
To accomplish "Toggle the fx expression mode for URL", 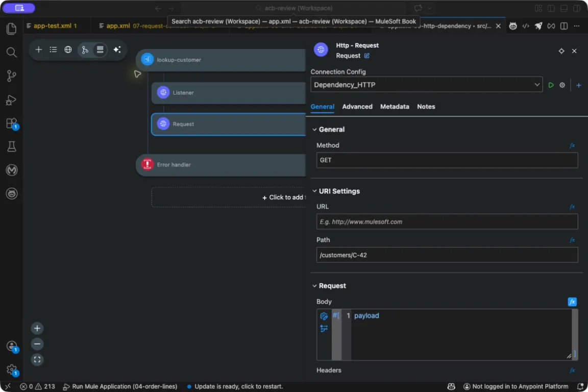I will coord(572,207).
